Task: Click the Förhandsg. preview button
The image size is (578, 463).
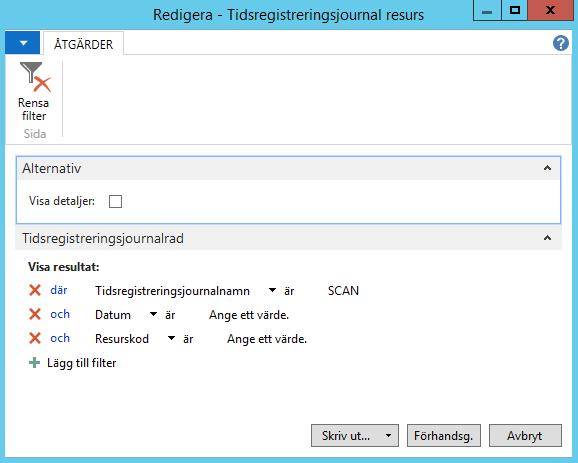Action: pos(443,436)
